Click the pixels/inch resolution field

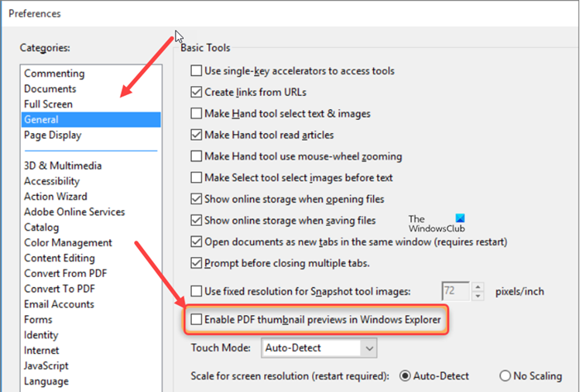pos(456,291)
